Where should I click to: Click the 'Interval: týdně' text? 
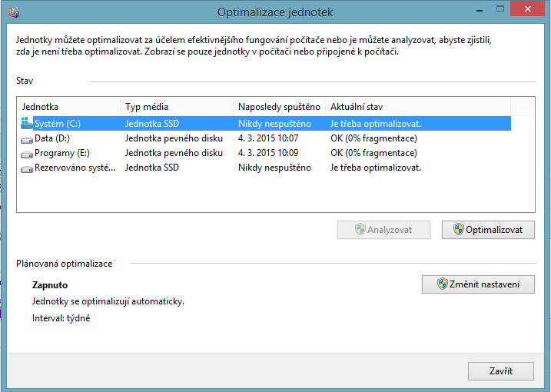tap(61, 318)
